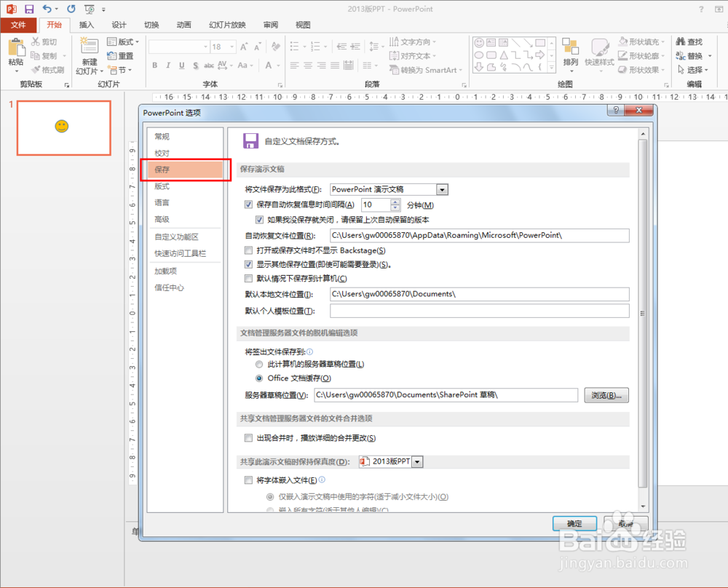The width and height of the screenshot is (728, 588).
Task: Click the 确定 OK button
Action: click(574, 523)
